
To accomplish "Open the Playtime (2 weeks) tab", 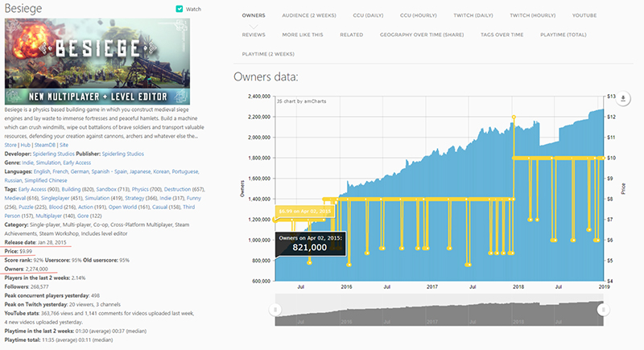I will [x=268, y=54].
